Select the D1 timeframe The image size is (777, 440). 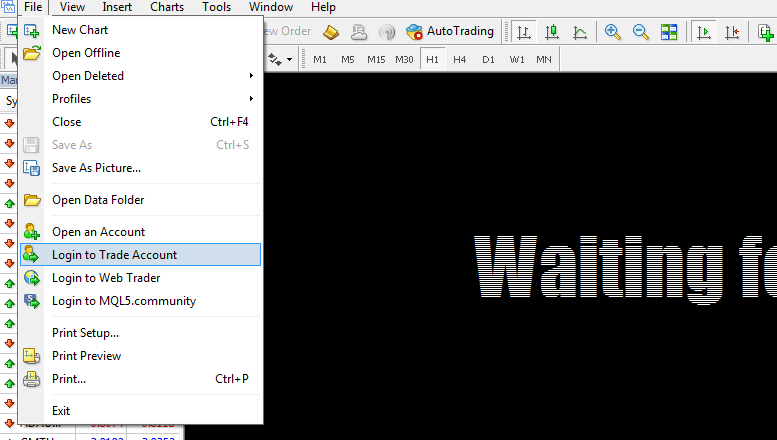[x=488, y=59]
